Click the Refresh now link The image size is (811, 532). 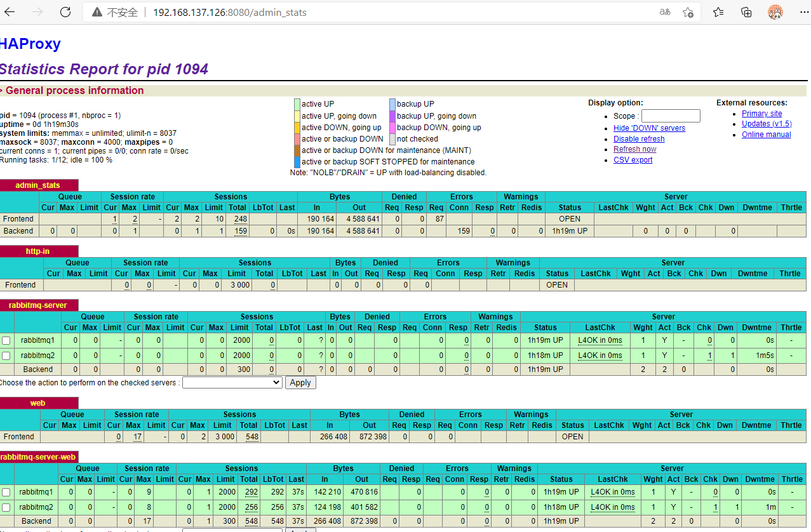click(634, 149)
